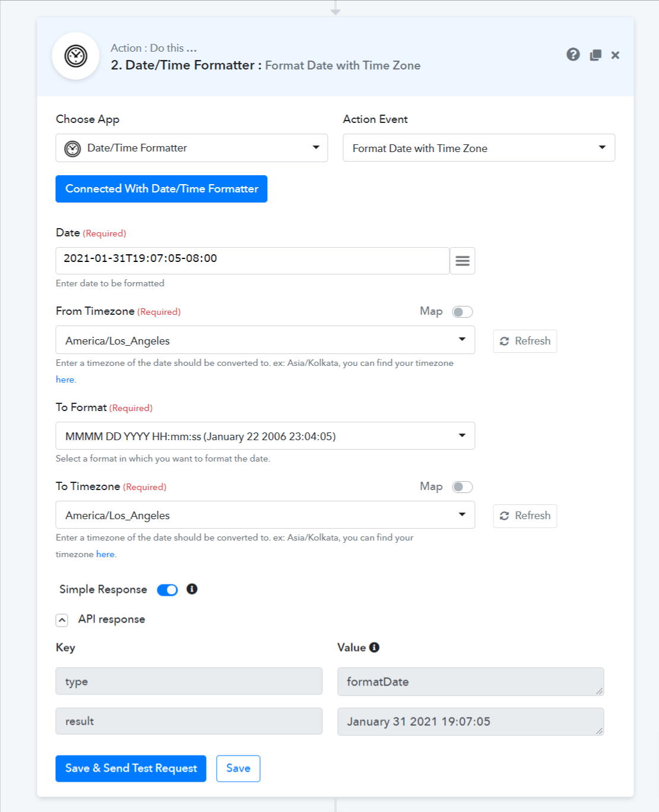Collapse the API response section
This screenshot has height=812, width=659.
point(62,620)
